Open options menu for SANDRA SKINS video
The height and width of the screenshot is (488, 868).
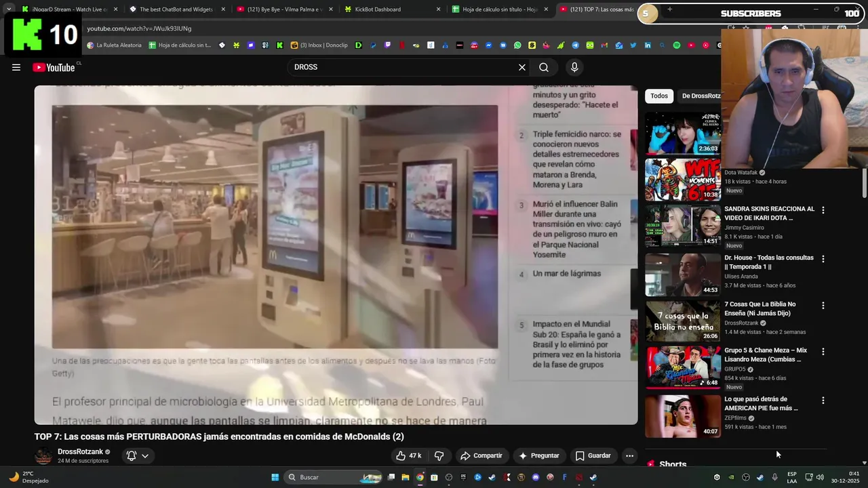tap(823, 210)
